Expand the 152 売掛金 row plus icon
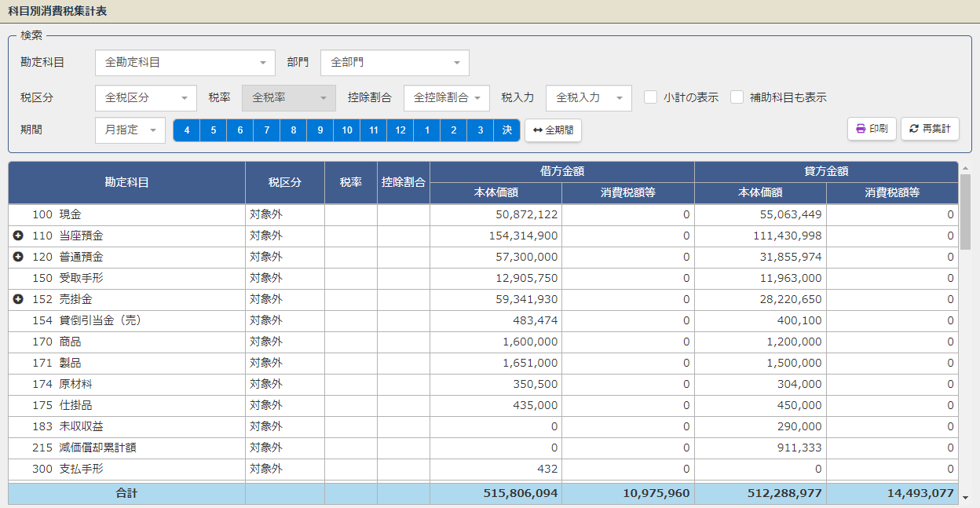This screenshot has width=980, height=508. (x=18, y=299)
